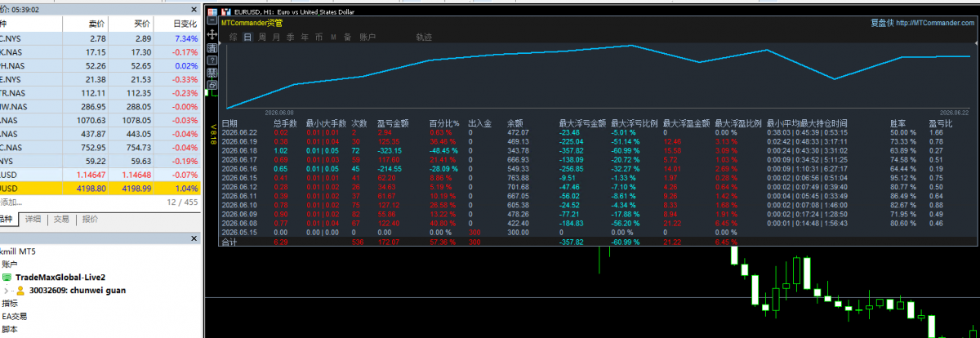
Task: Click the 百分比% column header
Action: click(444, 123)
